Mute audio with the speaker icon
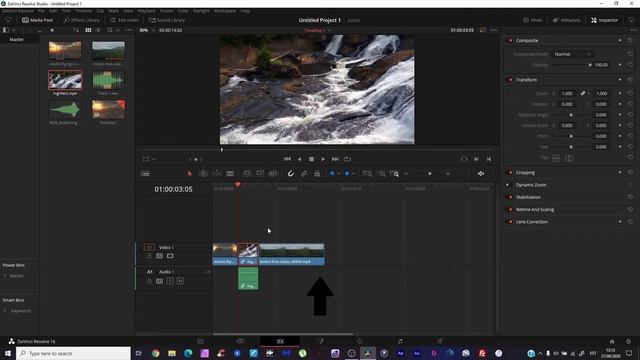The image size is (640, 360). [481, 173]
